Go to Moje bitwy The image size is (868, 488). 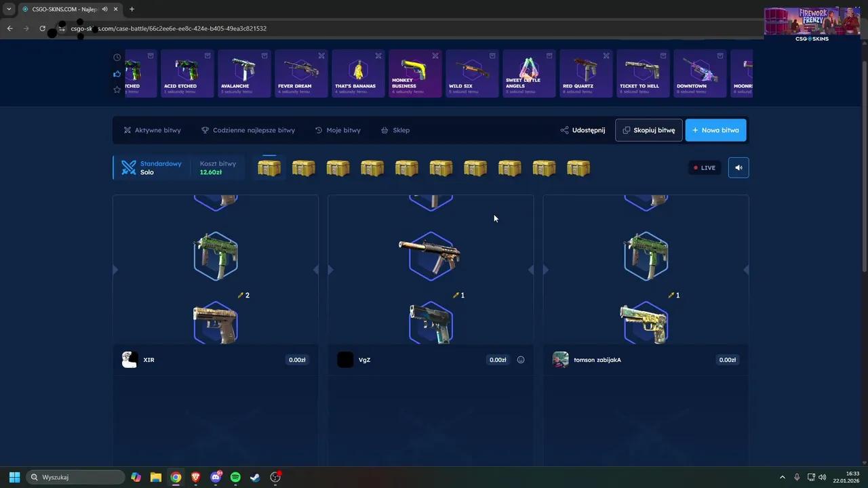click(338, 130)
